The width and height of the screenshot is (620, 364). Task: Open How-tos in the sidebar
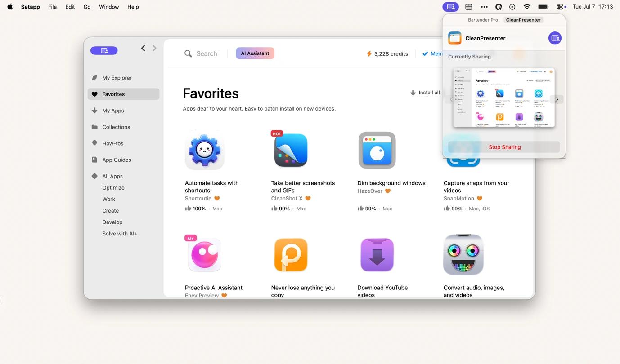click(x=123, y=143)
